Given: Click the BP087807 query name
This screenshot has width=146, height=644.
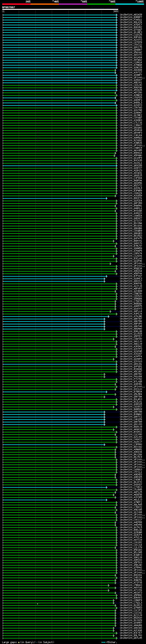Looking at the screenshot, I should pyautogui.click(x=8, y=7).
